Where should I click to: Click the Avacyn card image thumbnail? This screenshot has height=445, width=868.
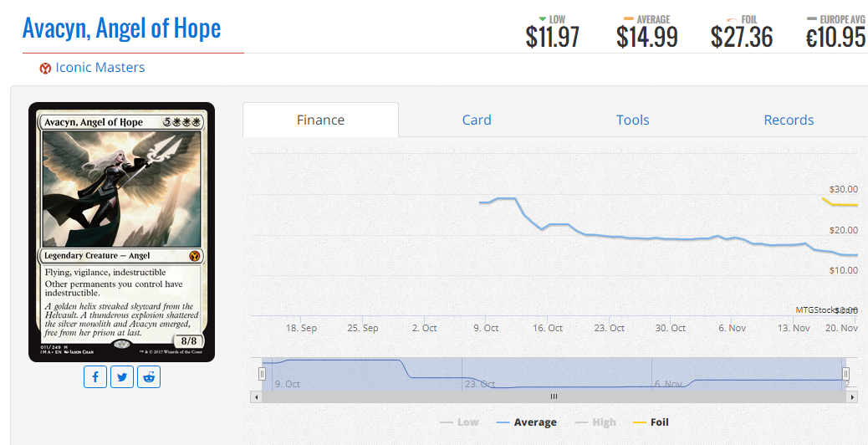point(122,232)
